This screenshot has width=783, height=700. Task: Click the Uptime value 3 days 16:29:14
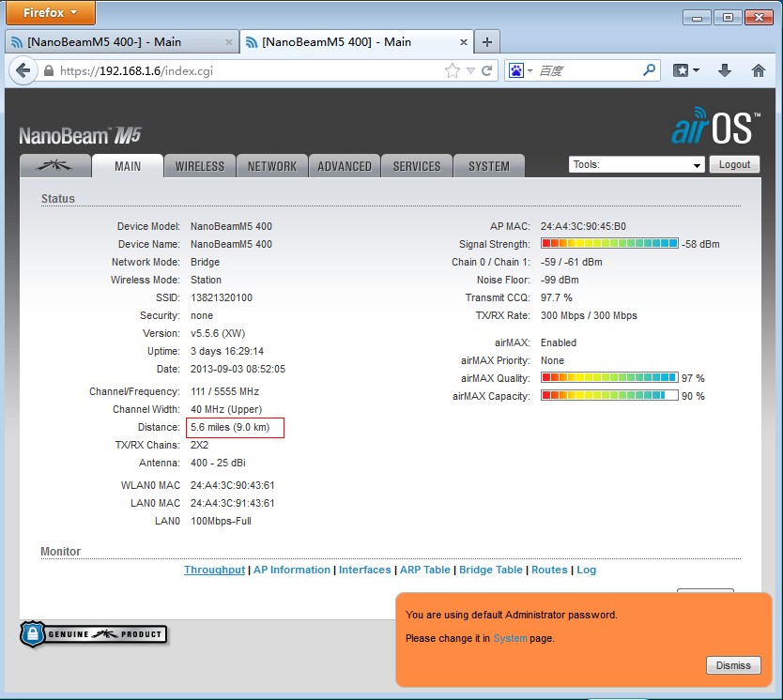tap(226, 351)
